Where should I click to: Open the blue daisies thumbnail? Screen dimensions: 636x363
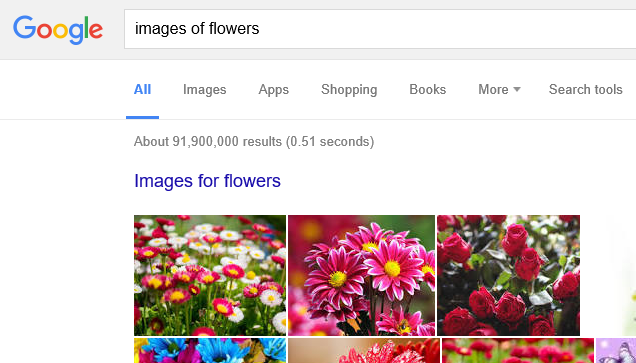point(210,350)
